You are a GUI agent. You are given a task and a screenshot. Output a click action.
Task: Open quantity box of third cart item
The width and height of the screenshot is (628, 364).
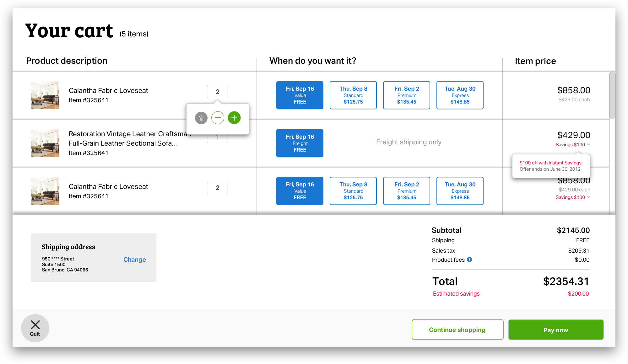217,188
